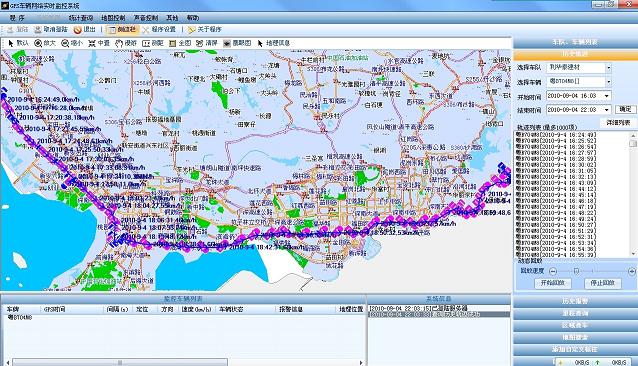Viewport: 638px width, 366px height.
Task: Open the 地图控制 menu
Action: pyautogui.click(x=113, y=18)
